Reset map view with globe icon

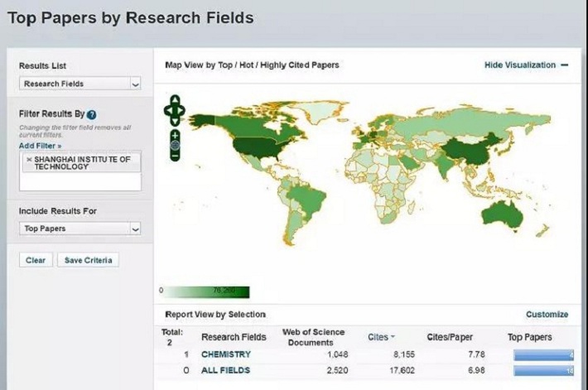(175, 145)
